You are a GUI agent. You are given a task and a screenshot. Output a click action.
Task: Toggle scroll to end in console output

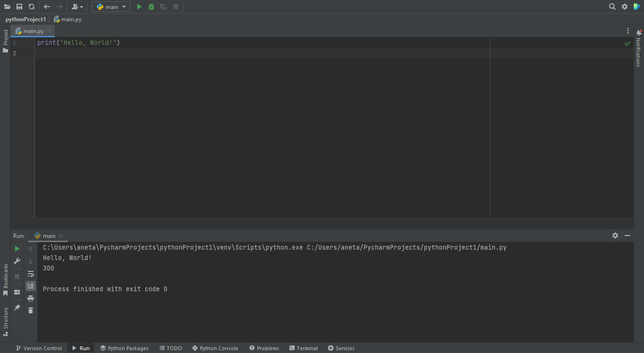click(31, 286)
